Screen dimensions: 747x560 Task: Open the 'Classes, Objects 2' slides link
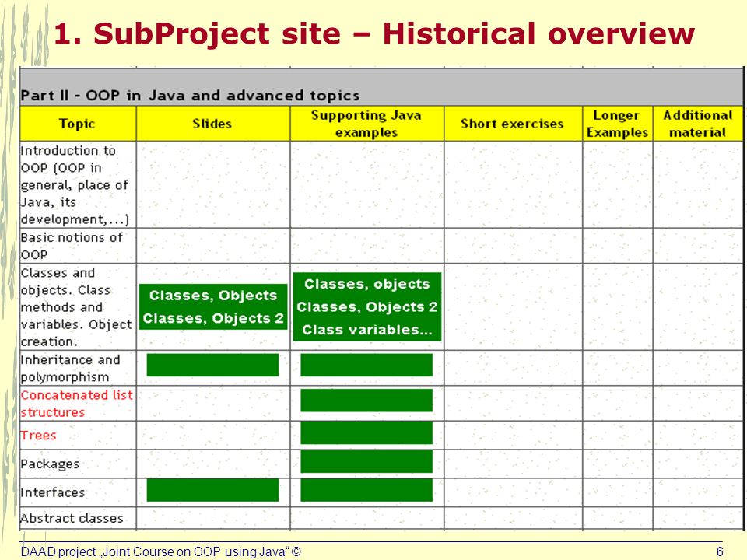213,318
